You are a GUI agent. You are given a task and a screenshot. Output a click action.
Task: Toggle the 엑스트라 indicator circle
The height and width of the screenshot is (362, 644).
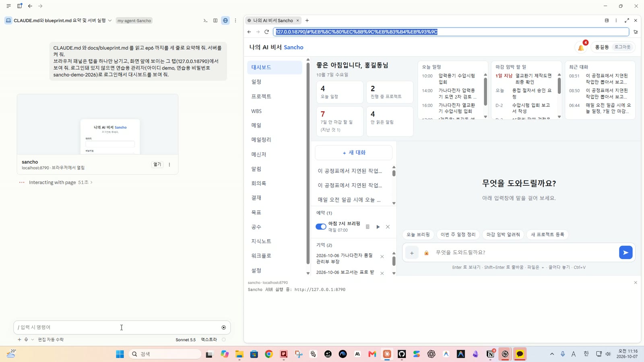pos(224,339)
